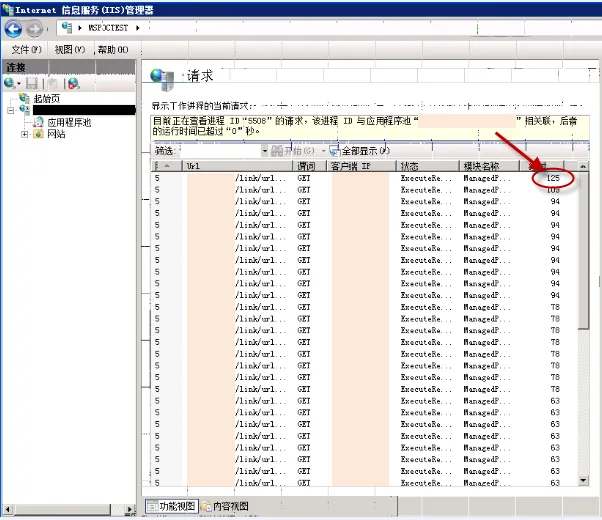
Task: Select 起始页 in the connection tree
Action: tap(46, 99)
